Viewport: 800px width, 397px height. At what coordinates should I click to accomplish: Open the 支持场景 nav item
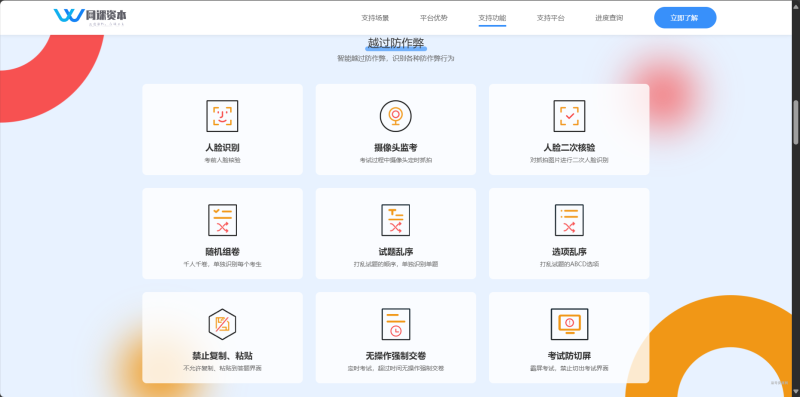pyautogui.click(x=375, y=18)
